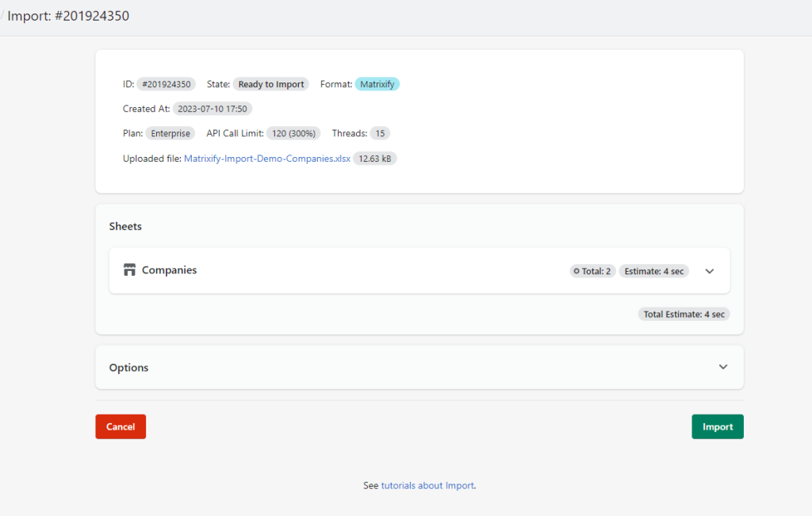Image resolution: width=812 pixels, height=516 pixels.
Task: Open the chevron next to Total Estimate row
Action: 709,270
